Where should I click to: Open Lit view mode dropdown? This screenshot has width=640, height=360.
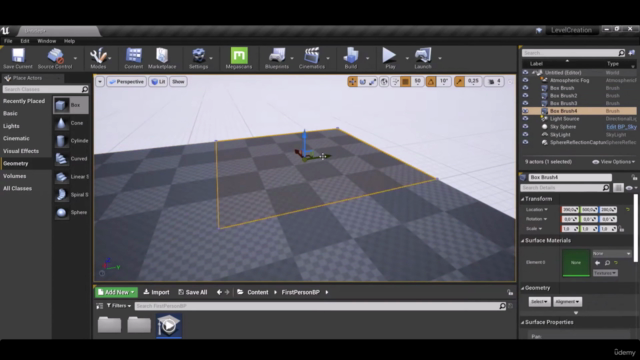coord(158,82)
